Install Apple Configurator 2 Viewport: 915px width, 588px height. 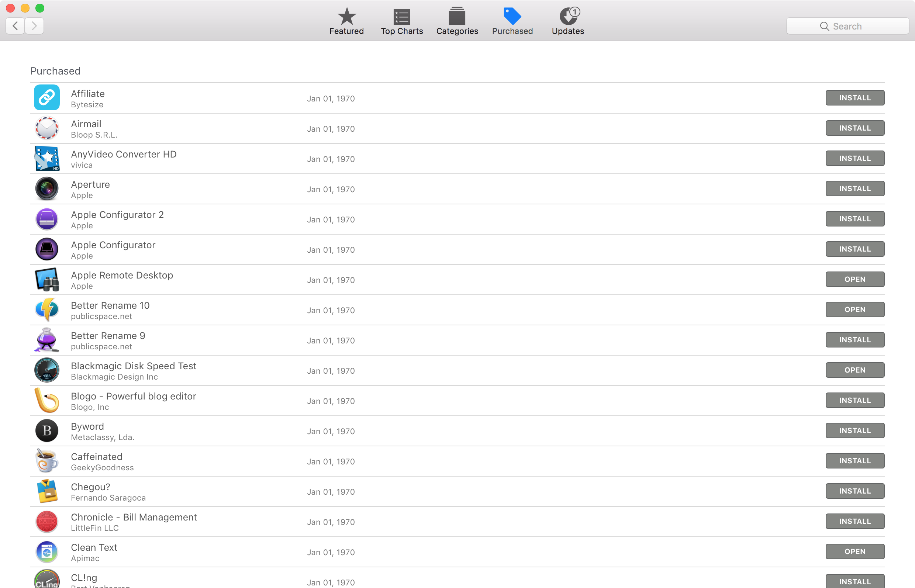point(854,219)
